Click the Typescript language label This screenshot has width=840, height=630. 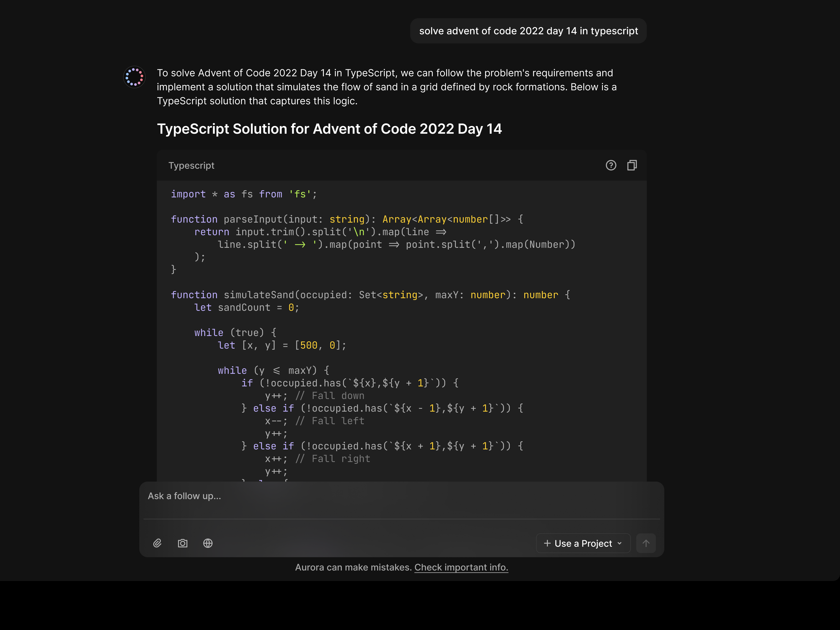tap(191, 166)
